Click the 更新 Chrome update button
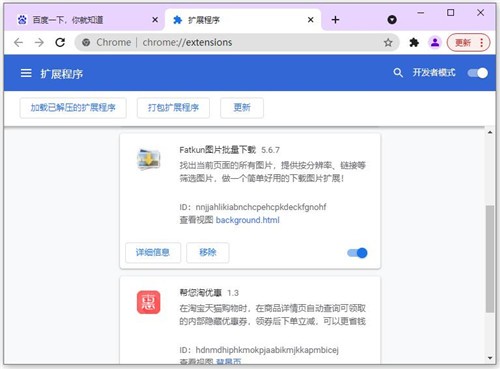Image resolution: width=500 pixels, height=369 pixels. click(468, 42)
